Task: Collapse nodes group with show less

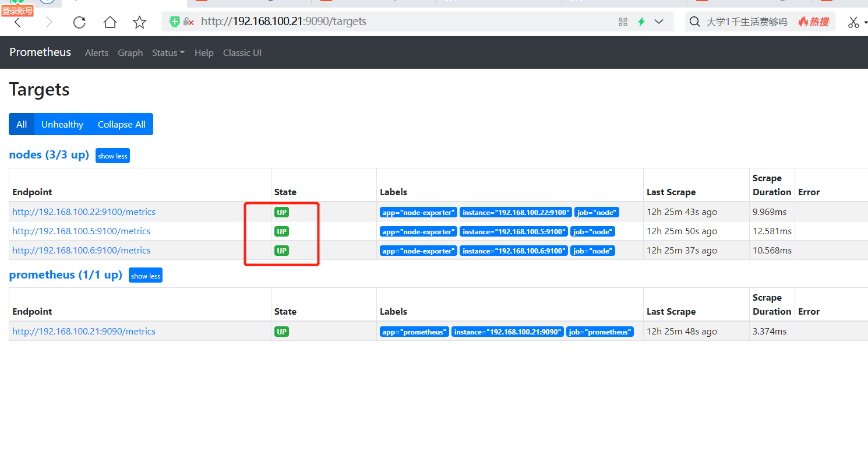Action: point(112,156)
